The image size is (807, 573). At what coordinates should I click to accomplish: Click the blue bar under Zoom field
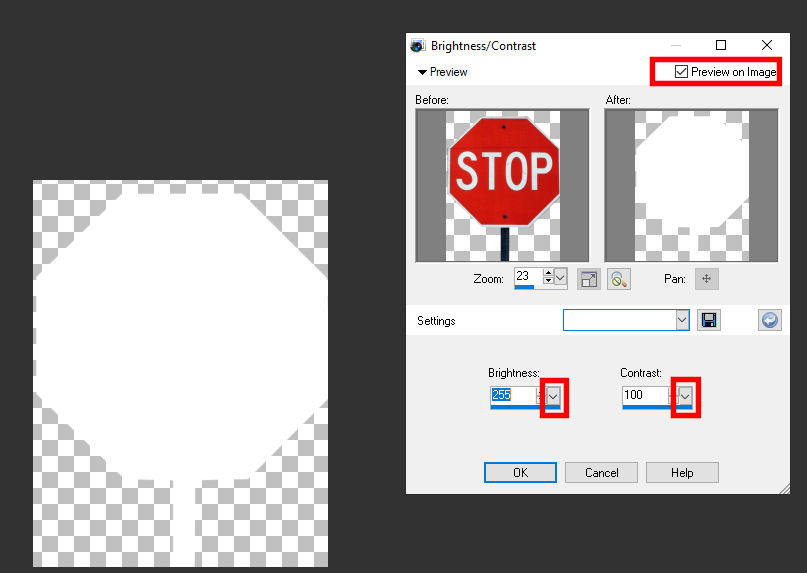(x=524, y=287)
